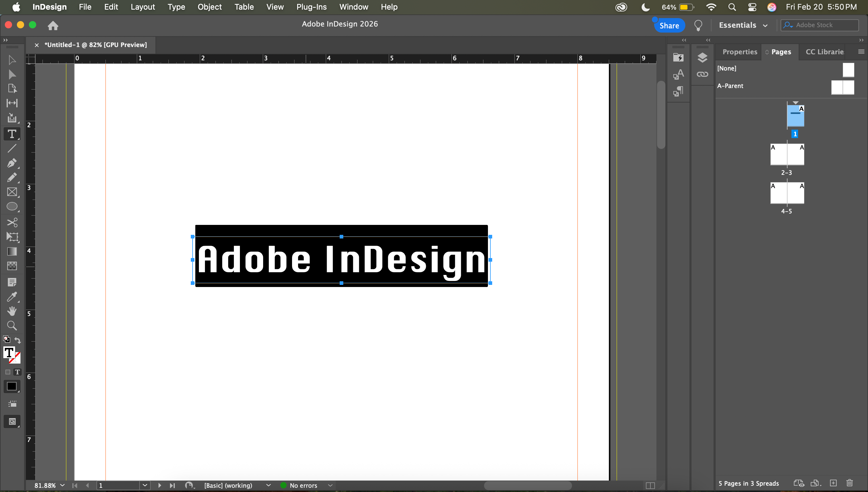The height and width of the screenshot is (492, 868).
Task: Open the Essentials workspace dropdown
Action: pos(743,25)
